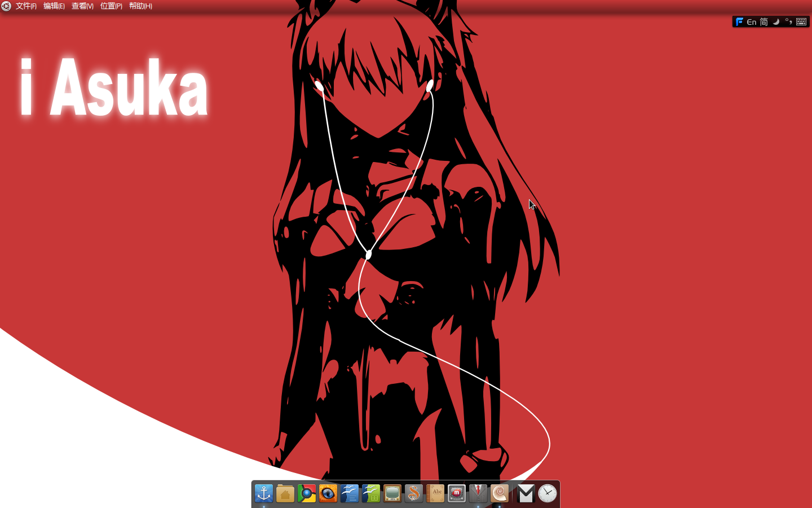Open the Gmail envelope icon in the dock
The height and width of the screenshot is (508, 812).
526,494
